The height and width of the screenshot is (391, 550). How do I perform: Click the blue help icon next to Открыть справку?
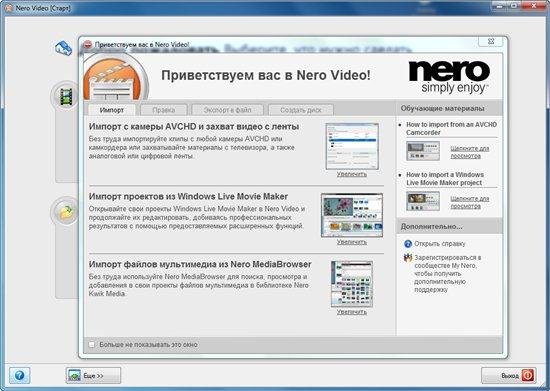pyautogui.click(x=408, y=243)
